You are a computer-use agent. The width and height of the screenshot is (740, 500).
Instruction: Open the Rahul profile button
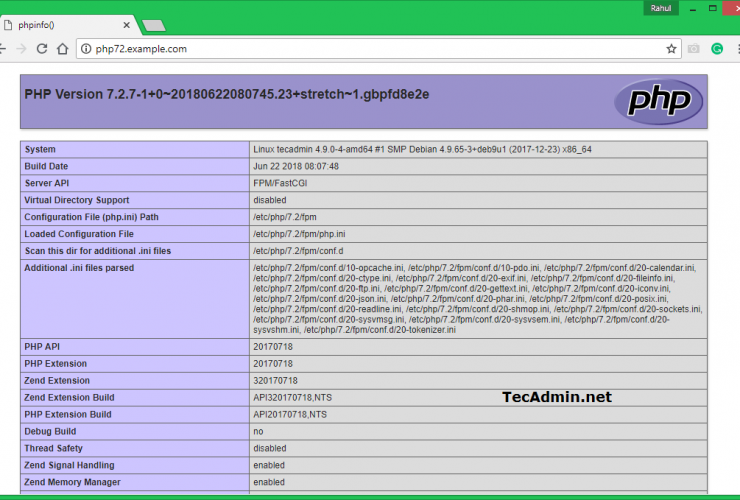(x=661, y=7)
